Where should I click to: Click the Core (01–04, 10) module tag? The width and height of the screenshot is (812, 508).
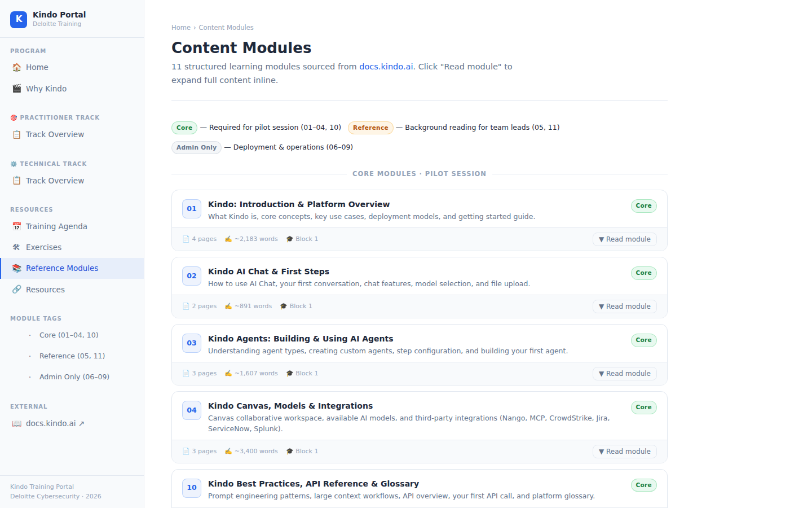pos(69,335)
